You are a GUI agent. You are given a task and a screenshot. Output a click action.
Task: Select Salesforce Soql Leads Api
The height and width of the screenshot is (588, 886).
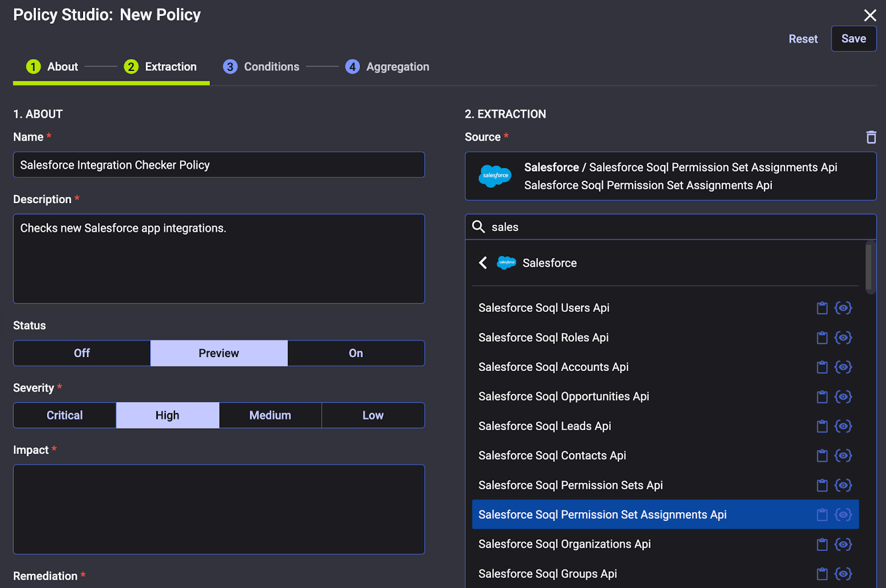pyautogui.click(x=665, y=426)
